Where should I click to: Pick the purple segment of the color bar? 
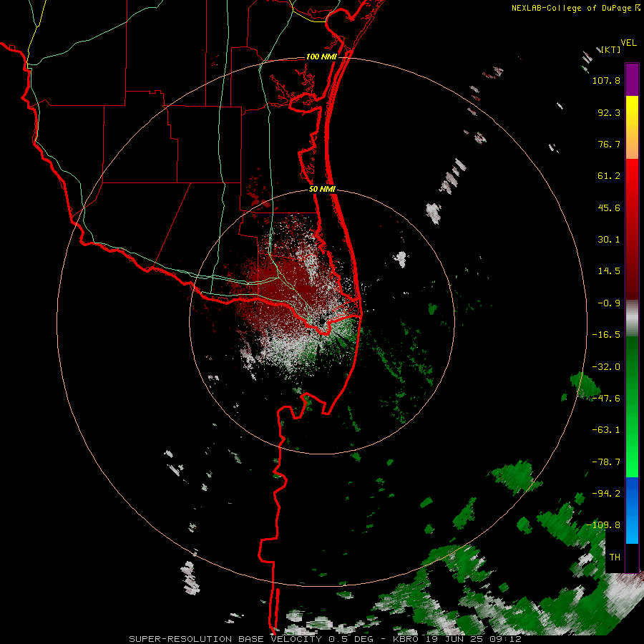632,79
